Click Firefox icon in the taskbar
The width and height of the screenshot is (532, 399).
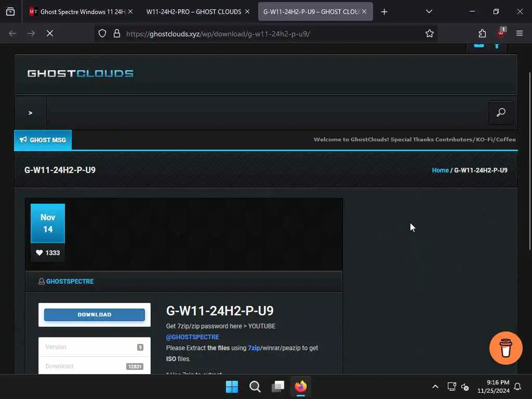301,387
